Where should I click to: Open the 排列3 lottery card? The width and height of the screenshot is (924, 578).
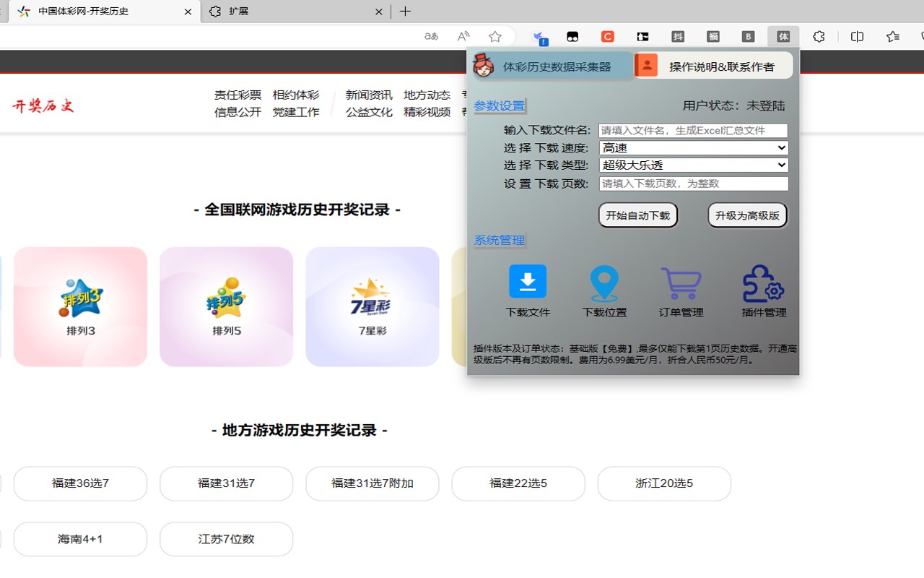pyautogui.click(x=80, y=306)
